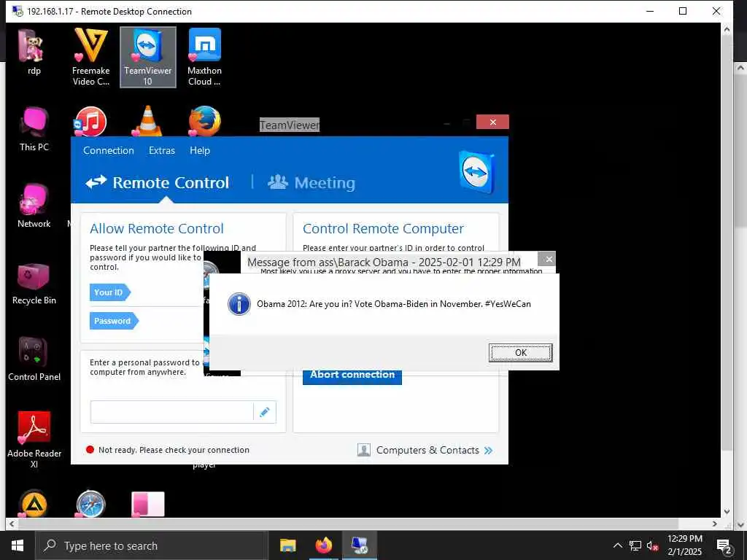The height and width of the screenshot is (560, 747).
Task: Open Freemake Video Converter desktop icon
Action: pos(90,56)
